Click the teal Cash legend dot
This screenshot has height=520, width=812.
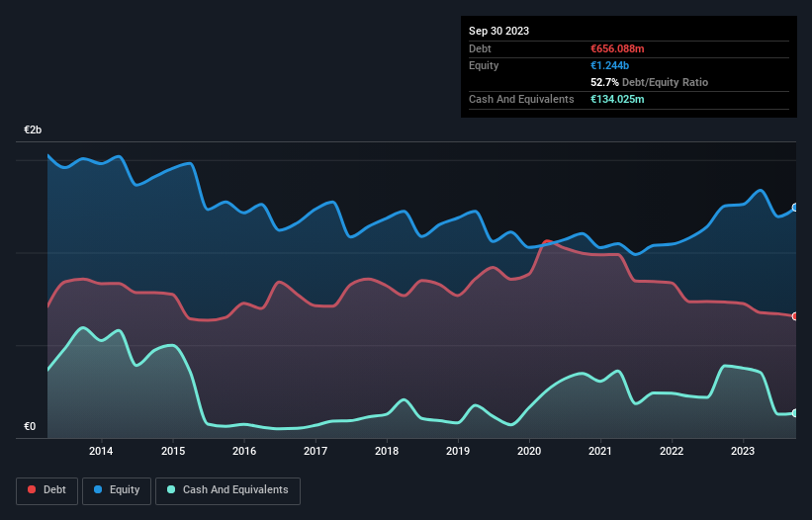171,489
